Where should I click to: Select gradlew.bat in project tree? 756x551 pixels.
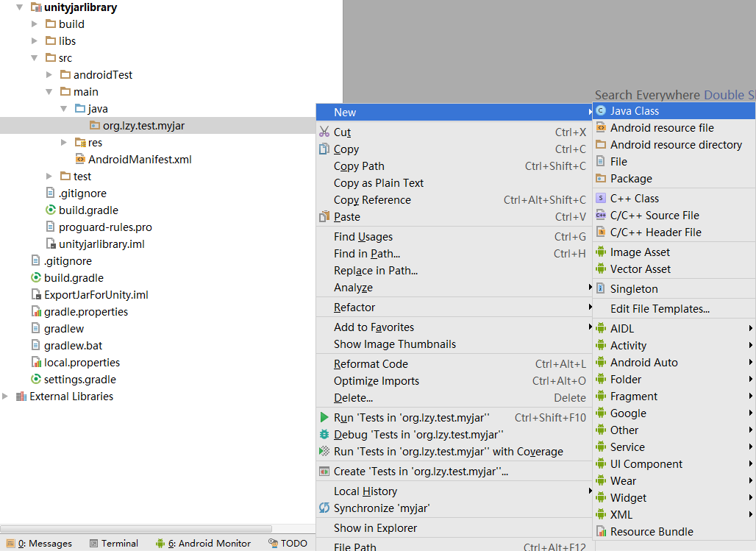click(74, 346)
